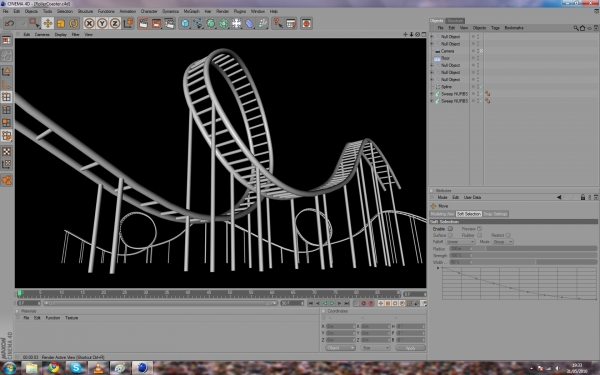The width and height of the screenshot is (600, 375).
Task: Open the Size dropdown in Coordinates panel
Action: [375, 348]
